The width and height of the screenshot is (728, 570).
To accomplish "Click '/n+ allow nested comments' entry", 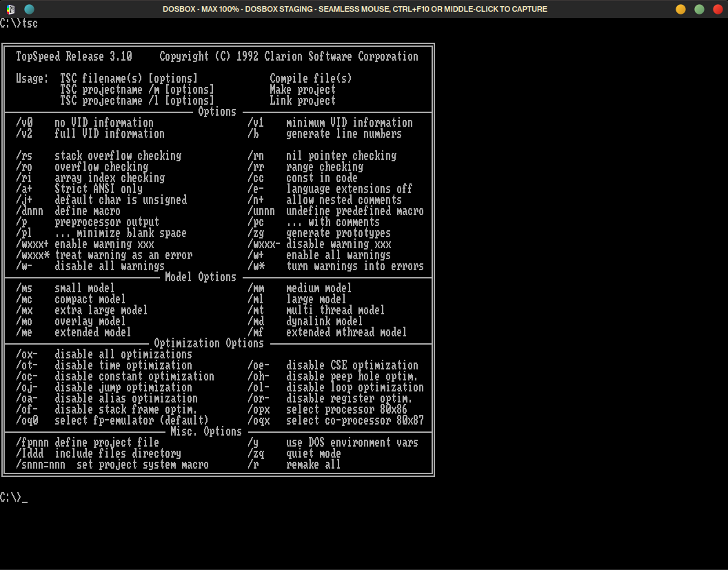I will (x=325, y=200).
